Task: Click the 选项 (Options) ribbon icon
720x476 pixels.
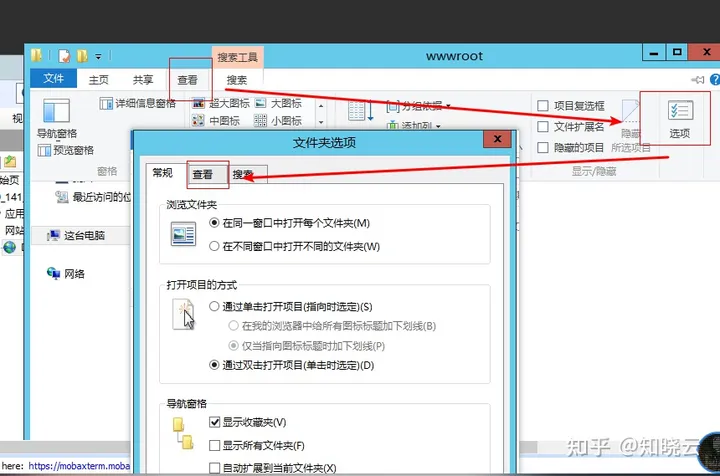Action: [x=679, y=117]
